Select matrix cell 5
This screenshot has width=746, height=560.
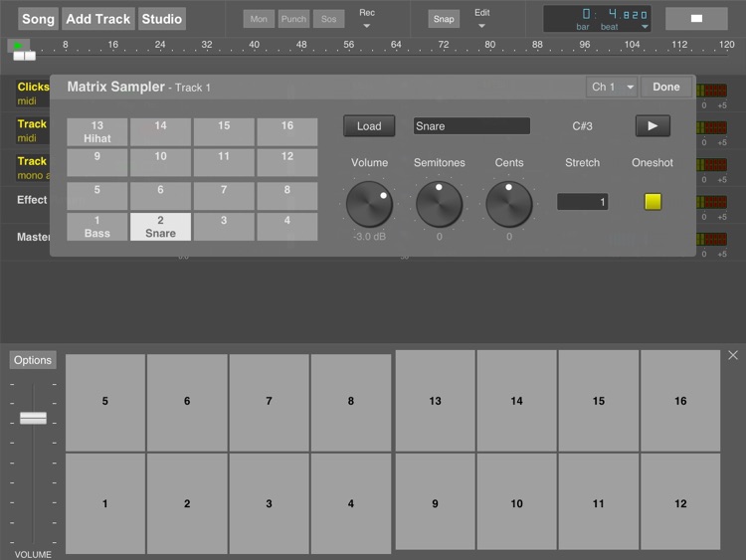point(97,196)
